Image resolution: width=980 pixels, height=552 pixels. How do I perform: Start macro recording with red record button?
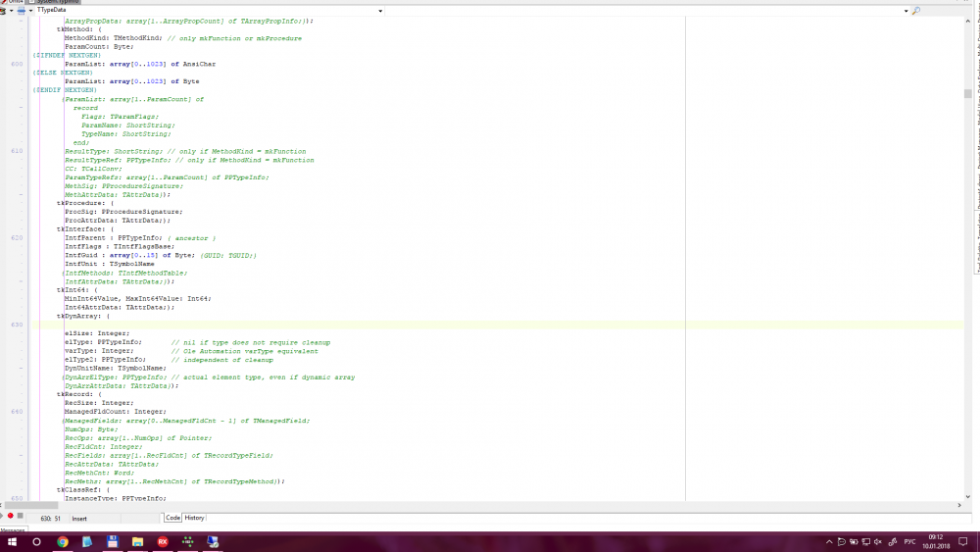[x=10, y=516]
